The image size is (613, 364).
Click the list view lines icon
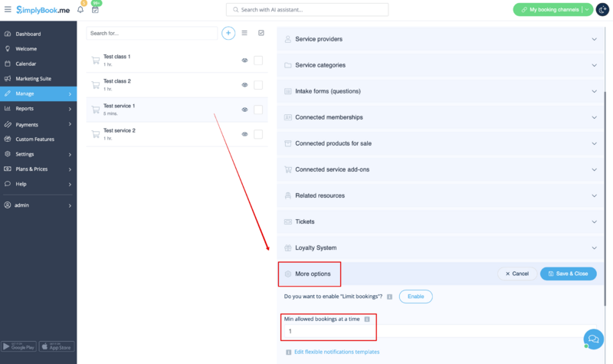point(244,33)
